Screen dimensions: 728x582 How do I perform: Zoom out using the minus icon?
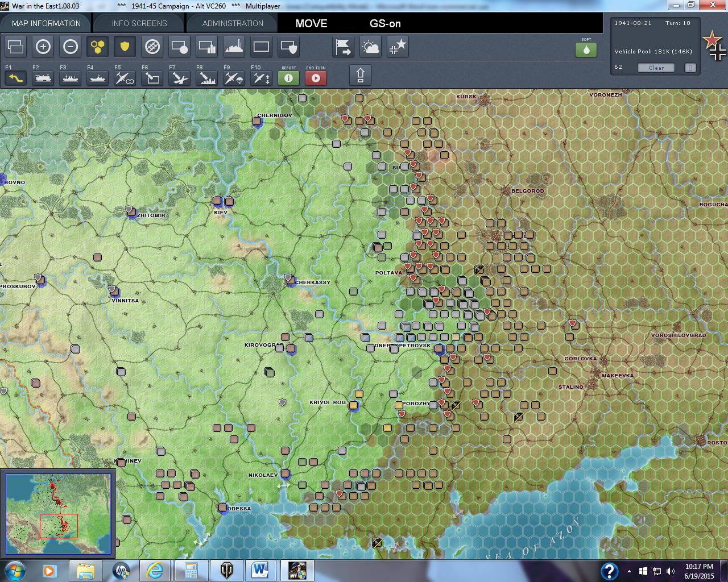(71, 47)
